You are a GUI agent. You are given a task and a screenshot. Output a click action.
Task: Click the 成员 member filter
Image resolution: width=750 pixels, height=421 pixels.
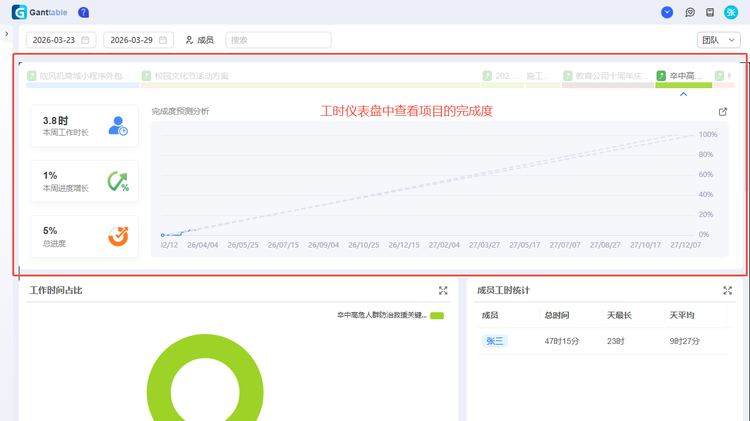click(x=199, y=40)
